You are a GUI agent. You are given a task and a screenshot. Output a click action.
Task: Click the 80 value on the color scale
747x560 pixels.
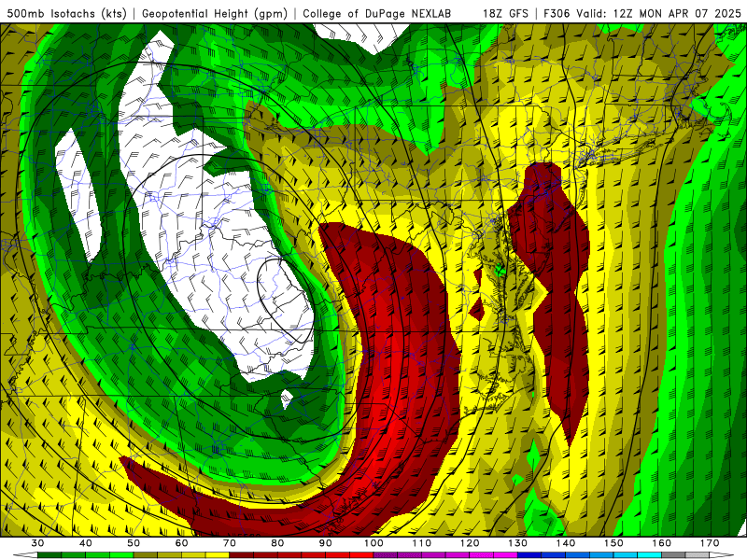[x=277, y=543]
